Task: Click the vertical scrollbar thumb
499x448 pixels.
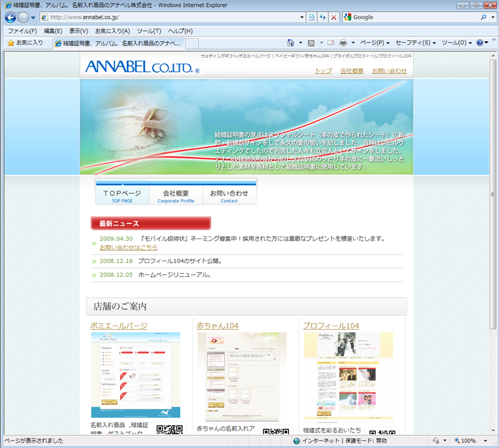Action: click(493, 194)
